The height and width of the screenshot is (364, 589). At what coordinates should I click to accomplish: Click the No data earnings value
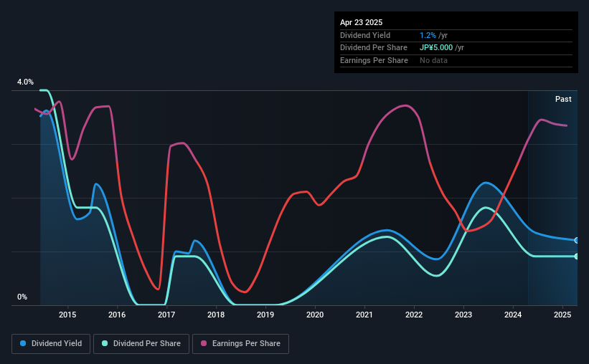click(433, 60)
